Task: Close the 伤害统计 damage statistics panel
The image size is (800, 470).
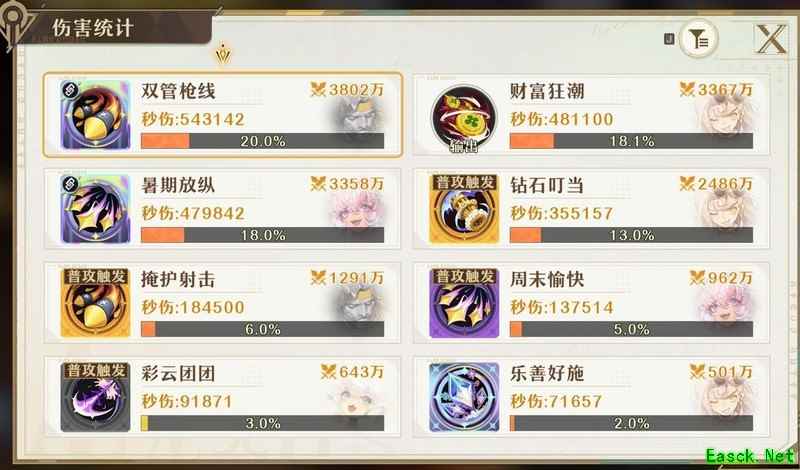Action: (x=770, y=38)
